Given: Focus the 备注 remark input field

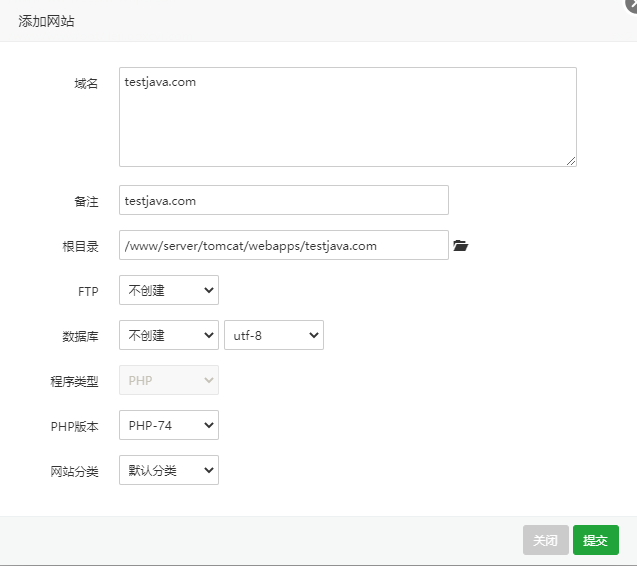Looking at the screenshot, I should click(284, 200).
